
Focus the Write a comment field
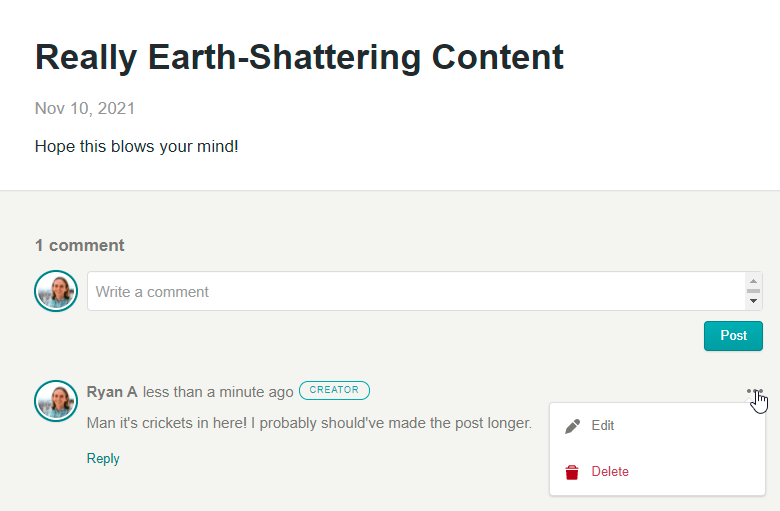click(416, 291)
